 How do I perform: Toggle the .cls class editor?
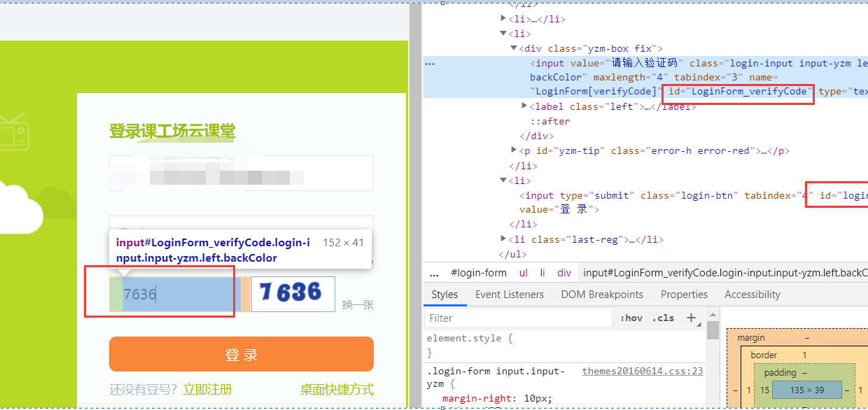pyautogui.click(x=664, y=318)
